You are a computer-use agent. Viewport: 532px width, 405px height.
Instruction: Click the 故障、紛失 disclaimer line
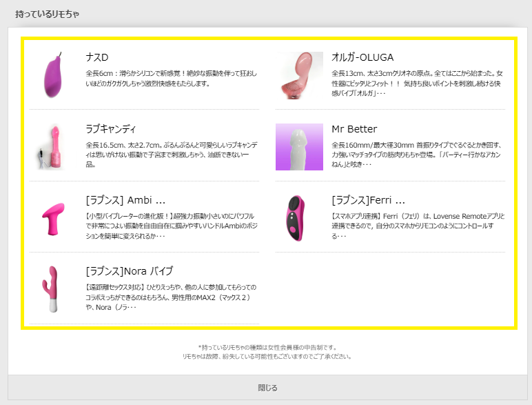(x=267, y=357)
